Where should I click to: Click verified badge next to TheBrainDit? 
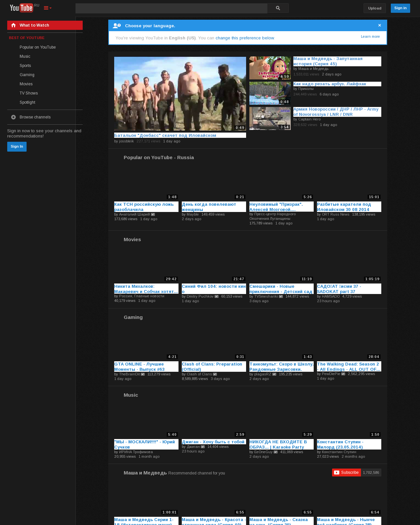[143, 374]
